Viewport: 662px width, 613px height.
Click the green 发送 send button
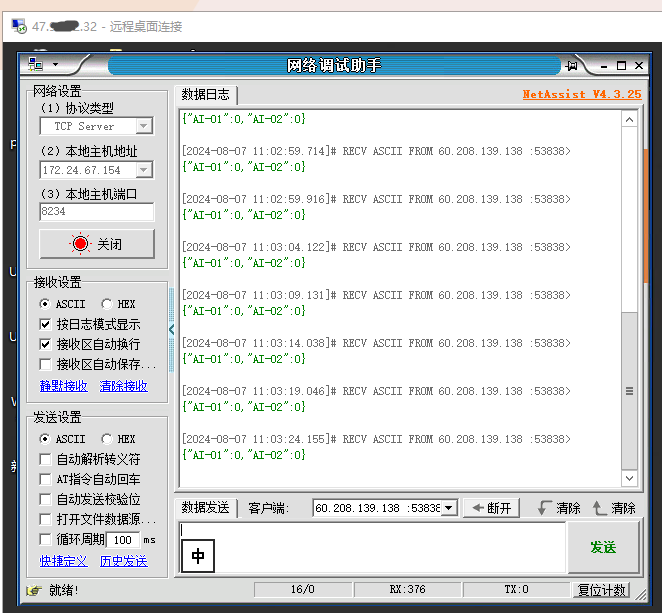tap(602, 547)
